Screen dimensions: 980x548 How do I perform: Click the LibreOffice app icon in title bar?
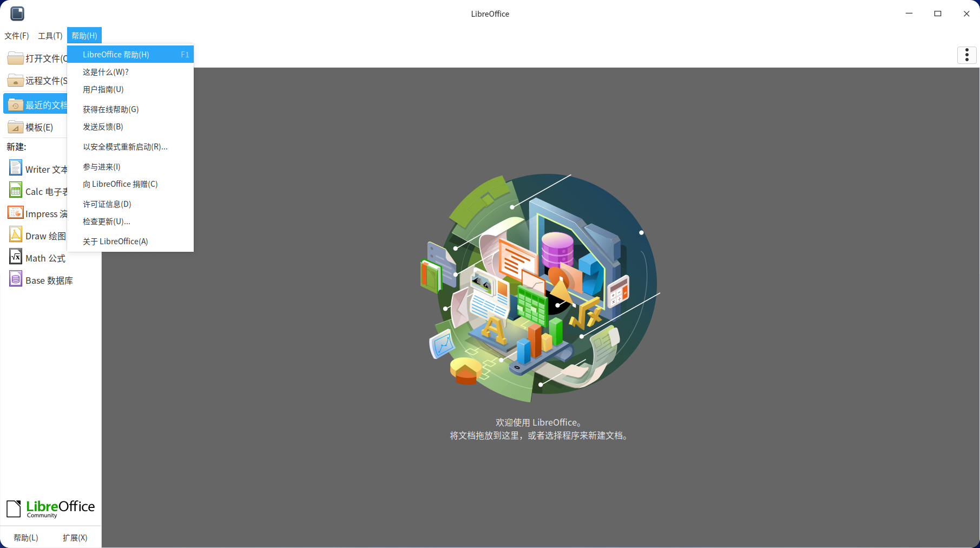17,14
